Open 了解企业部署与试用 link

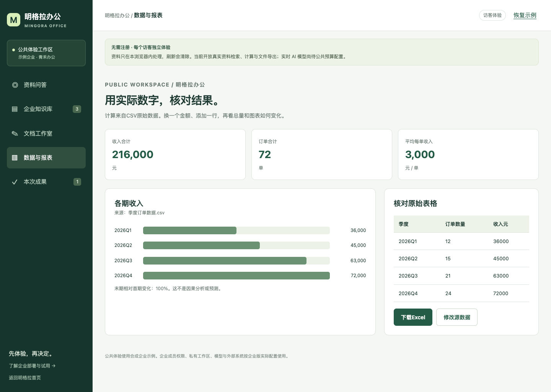tap(32, 366)
